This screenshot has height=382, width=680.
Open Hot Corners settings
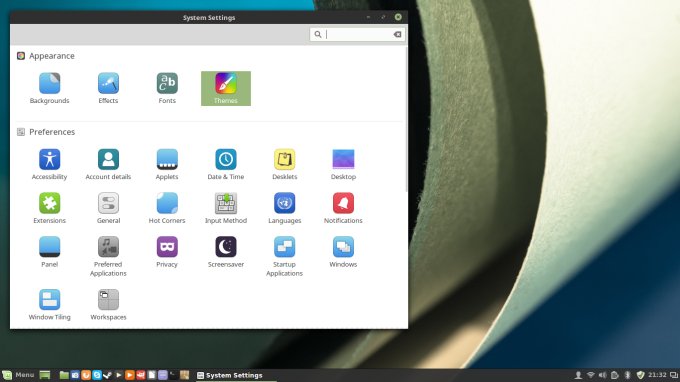click(x=167, y=209)
